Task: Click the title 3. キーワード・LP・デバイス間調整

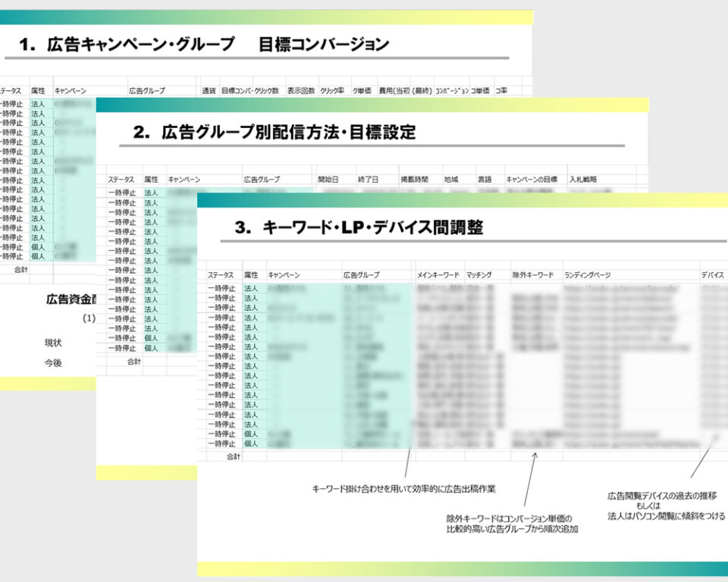Action: (356, 225)
